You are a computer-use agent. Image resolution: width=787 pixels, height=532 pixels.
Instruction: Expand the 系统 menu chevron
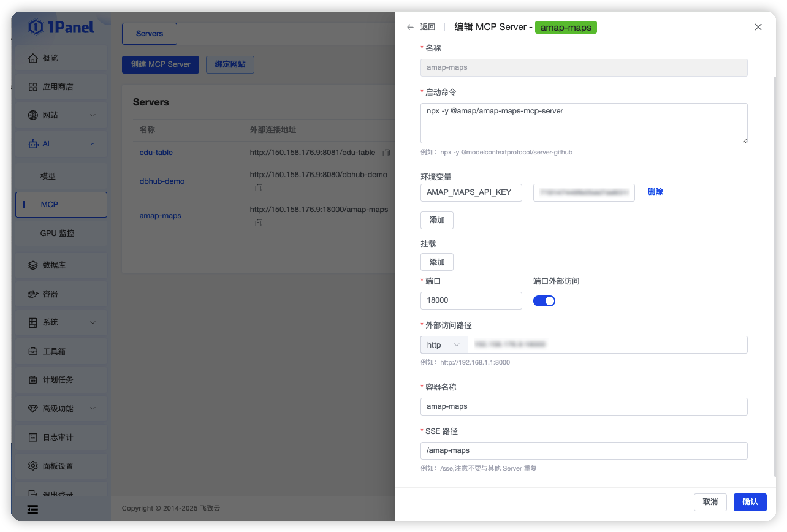point(93,323)
